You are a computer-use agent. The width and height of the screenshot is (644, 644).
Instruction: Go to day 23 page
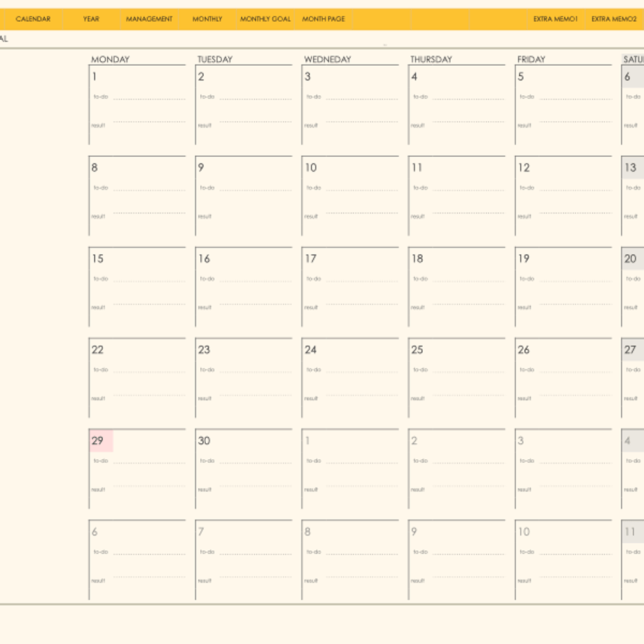click(x=204, y=350)
